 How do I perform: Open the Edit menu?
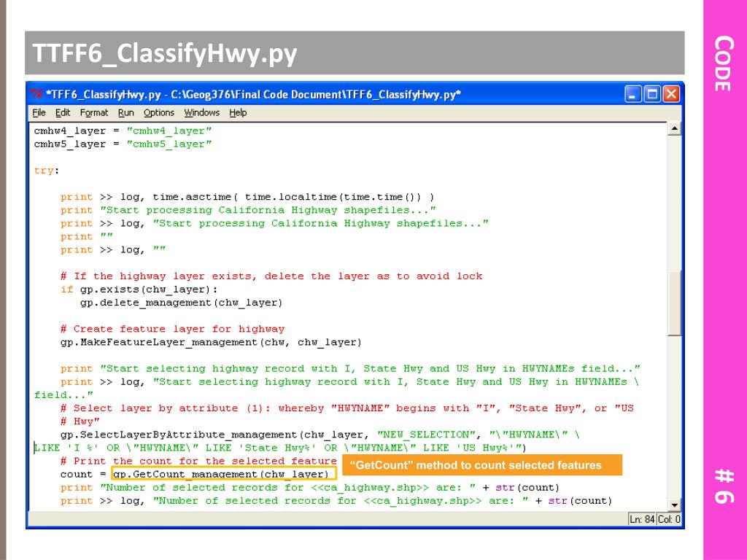[x=63, y=112]
